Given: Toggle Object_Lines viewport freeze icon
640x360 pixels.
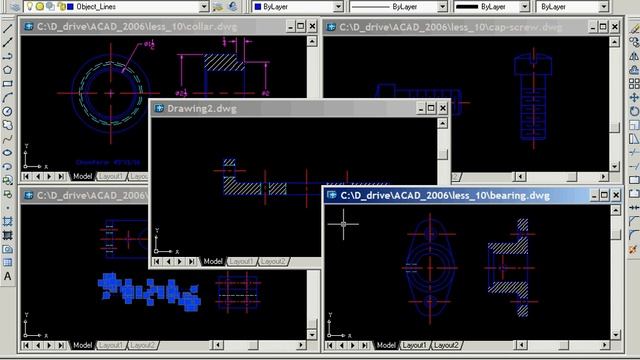Looking at the screenshot, I should coord(51,7).
